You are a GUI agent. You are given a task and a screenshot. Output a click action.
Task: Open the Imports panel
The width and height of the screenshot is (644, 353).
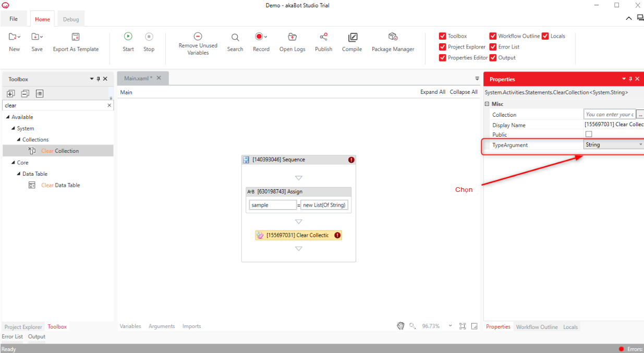point(192,326)
